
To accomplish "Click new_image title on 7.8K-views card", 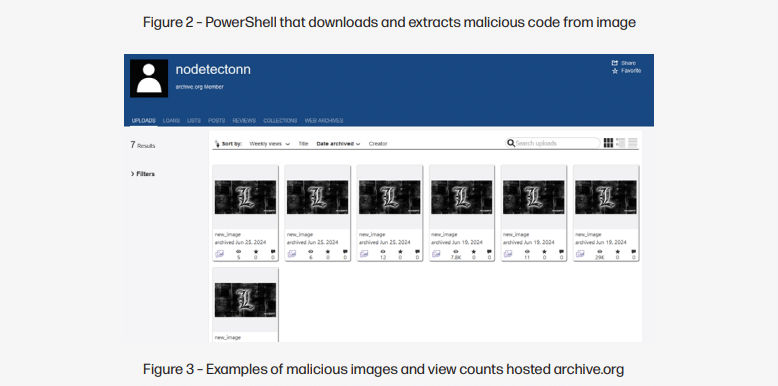I will tap(444, 234).
